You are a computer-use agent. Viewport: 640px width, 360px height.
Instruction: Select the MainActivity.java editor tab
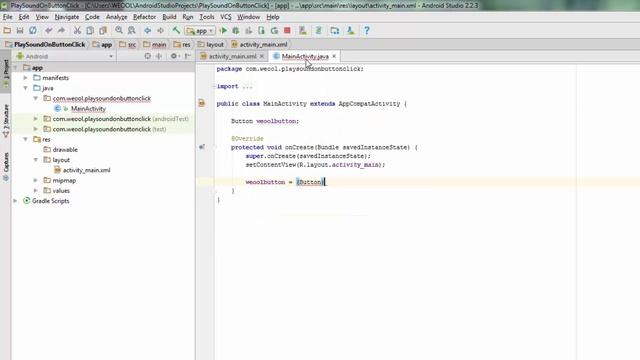pyautogui.click(x=304, y=56)
